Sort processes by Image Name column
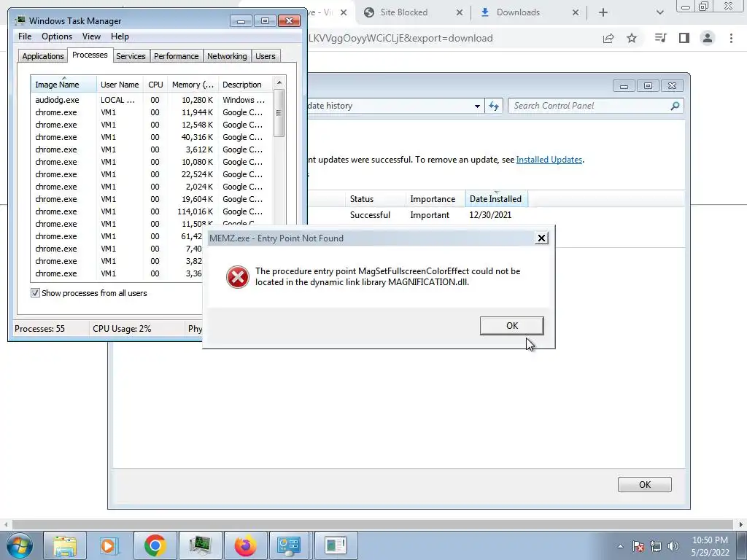The height and width of the screenshot is (560, 747). [x=64, y=85]
